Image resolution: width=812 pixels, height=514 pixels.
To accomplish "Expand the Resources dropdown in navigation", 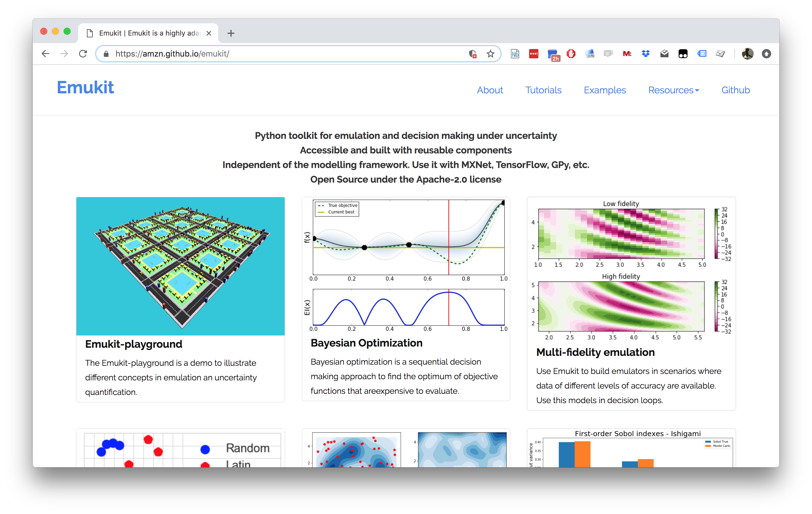I will 673,90.
